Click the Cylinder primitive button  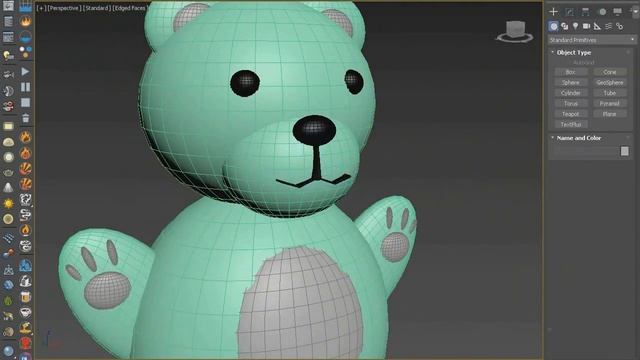point(571,93)
